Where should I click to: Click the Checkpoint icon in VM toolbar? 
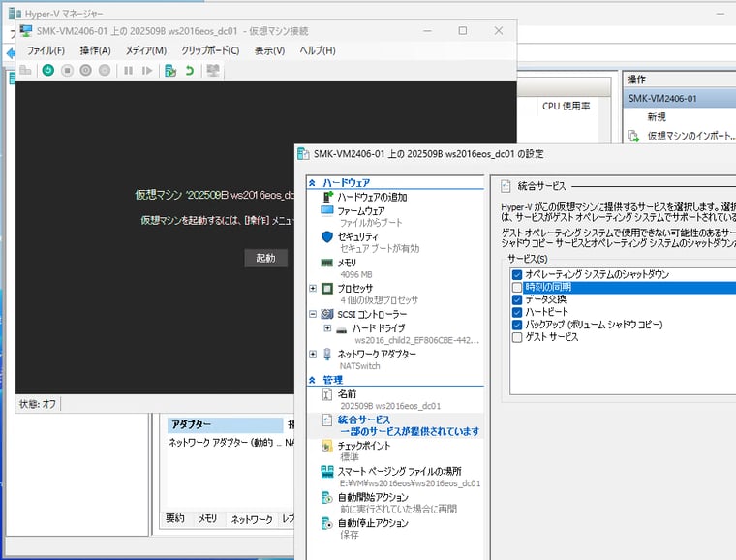click(x=170, y=71)
